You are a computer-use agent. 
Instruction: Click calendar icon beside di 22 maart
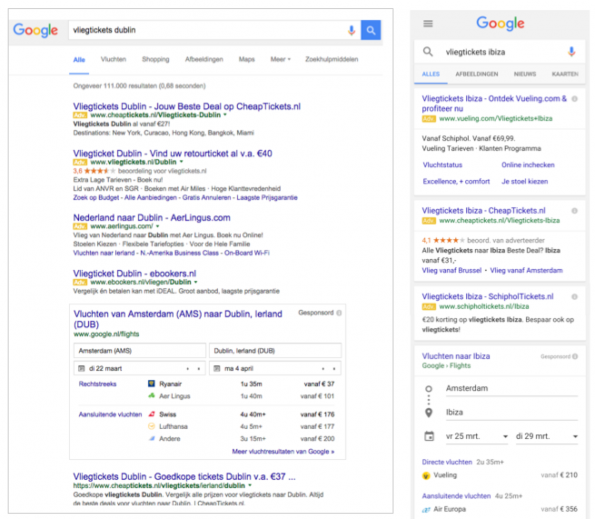(x=81, y=368)
